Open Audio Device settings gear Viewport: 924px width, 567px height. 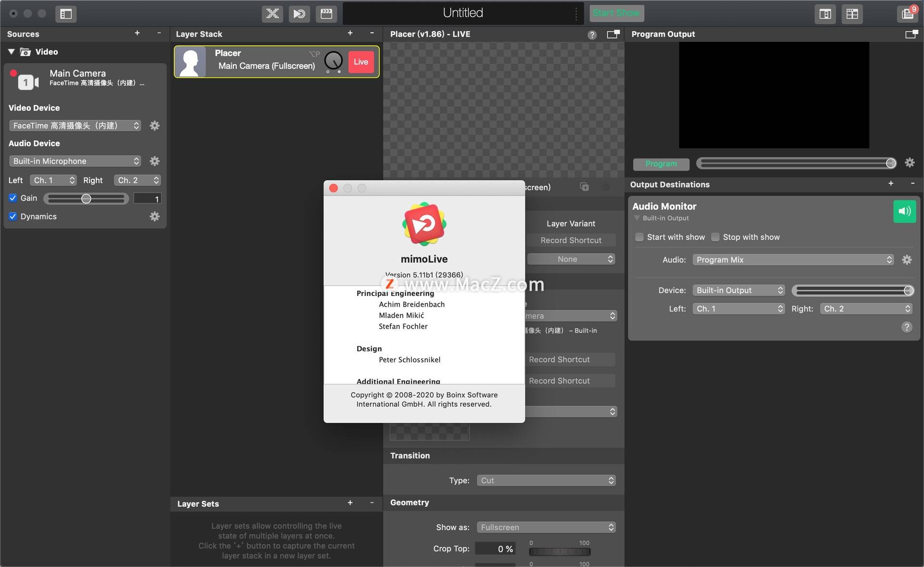click(x=154, y=161)
